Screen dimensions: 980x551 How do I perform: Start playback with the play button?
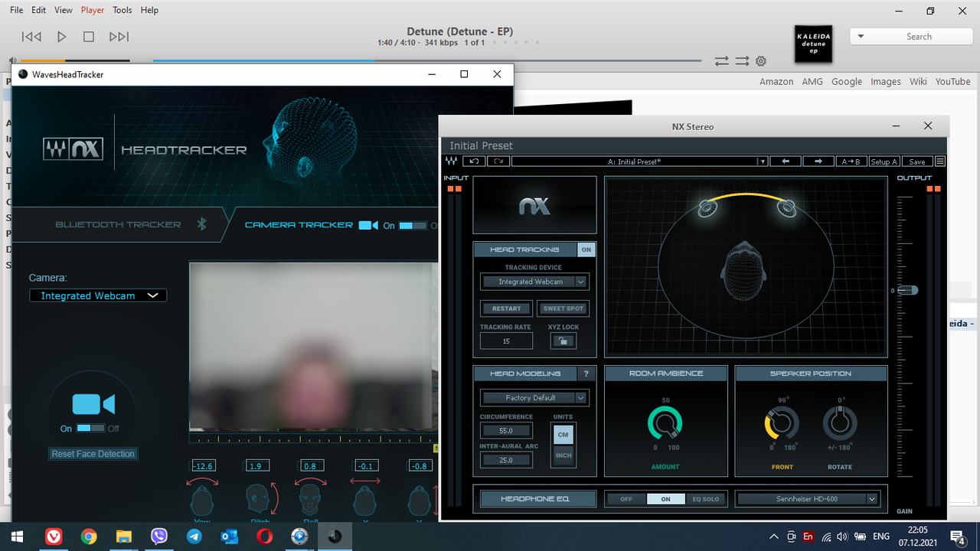[62, 37]
